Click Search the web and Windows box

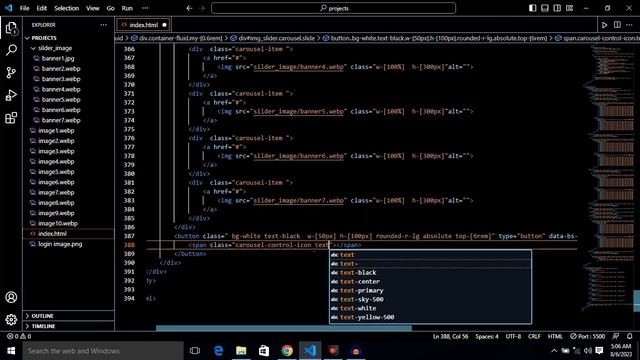[x=103, y=351]
